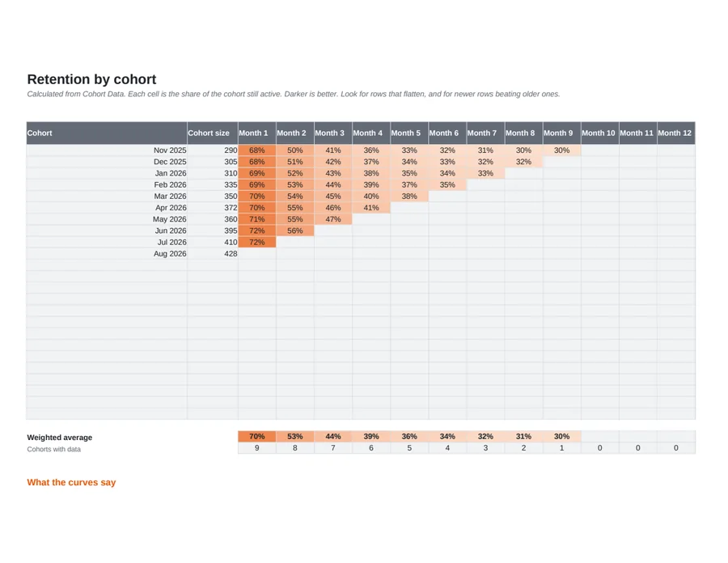
Task: Select the 'Month 7' column header
Action: pyautogui.click(x=485, y=133)
